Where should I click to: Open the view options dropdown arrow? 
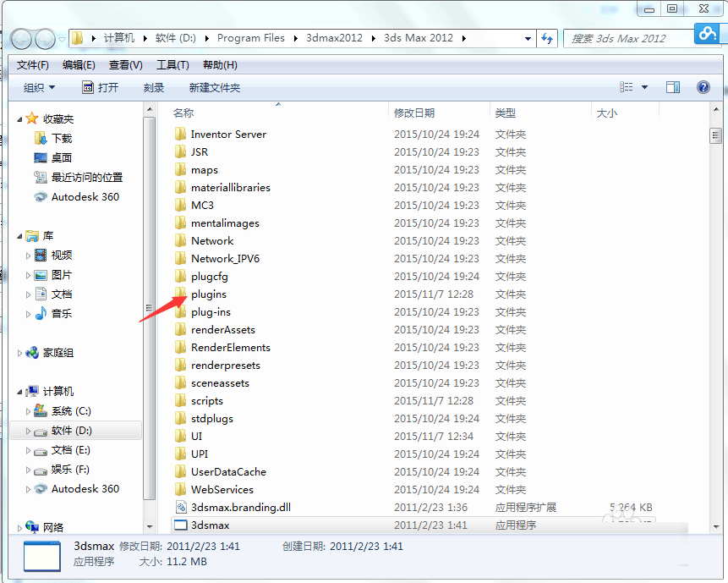point(644,87)
